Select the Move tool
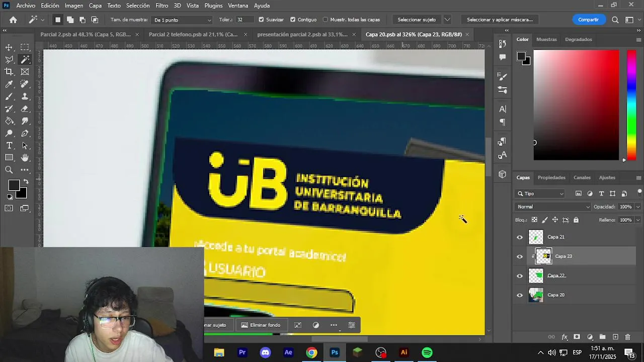The image size is (644, 362). coord(9,47)
